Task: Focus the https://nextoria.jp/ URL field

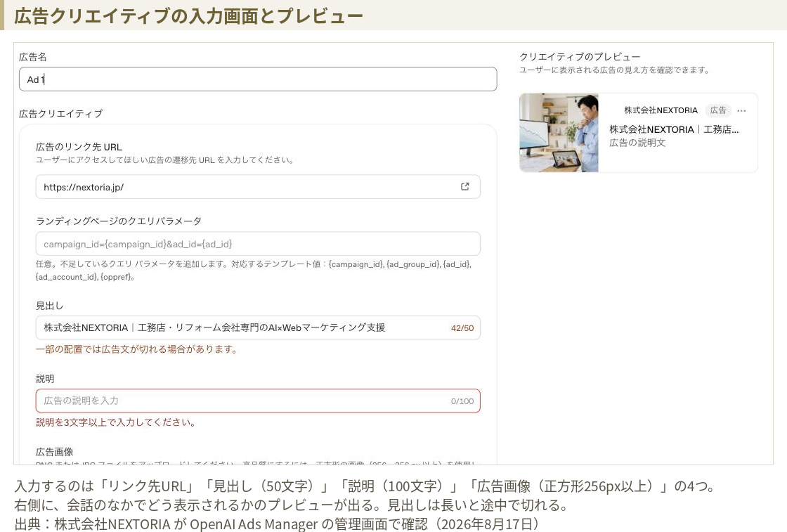Action: [x=258, y=187]
